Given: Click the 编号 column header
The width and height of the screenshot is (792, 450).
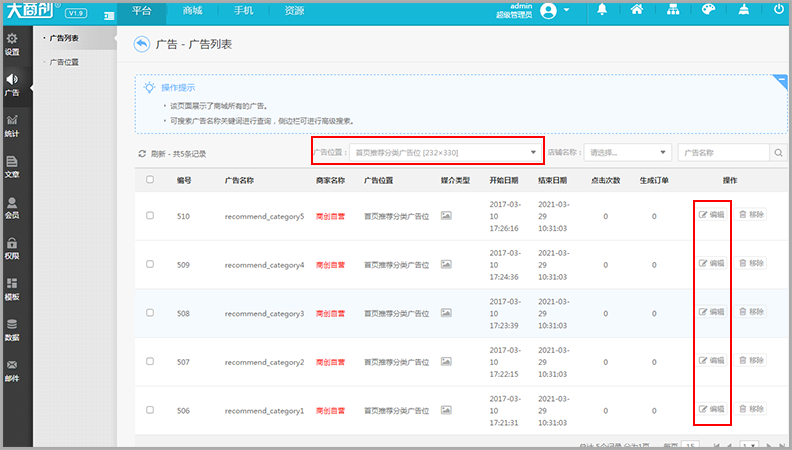Looking at the screenshot, I should 184,180.
